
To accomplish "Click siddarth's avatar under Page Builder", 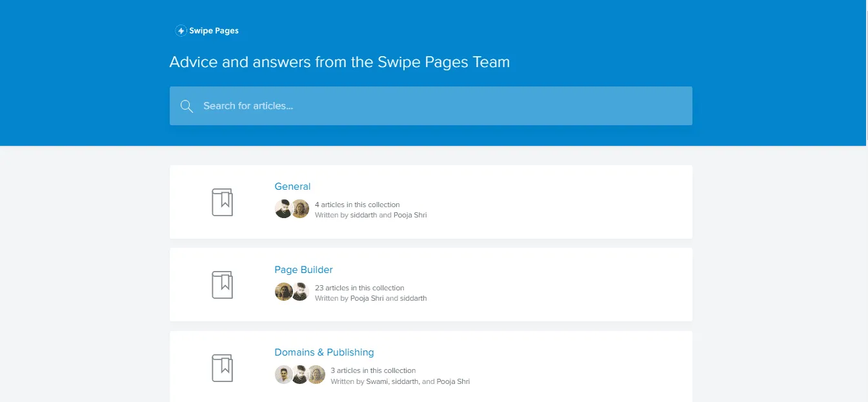I will tap(300, 292).
